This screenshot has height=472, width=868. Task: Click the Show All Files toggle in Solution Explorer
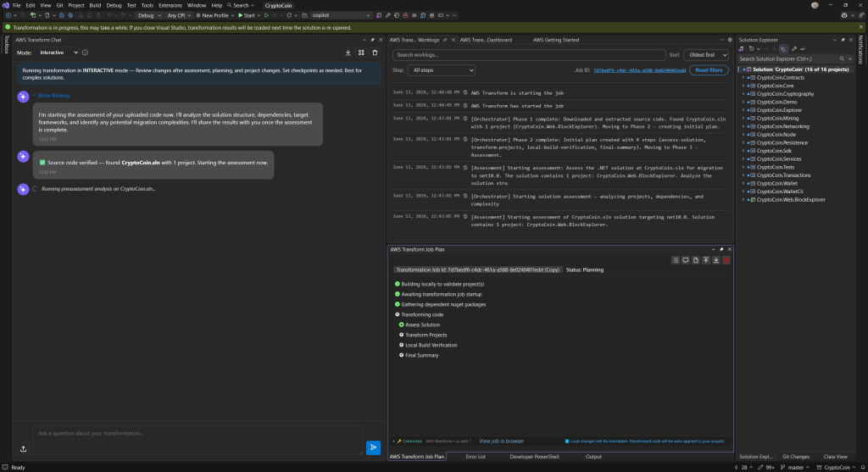click(x=783, y=49)
